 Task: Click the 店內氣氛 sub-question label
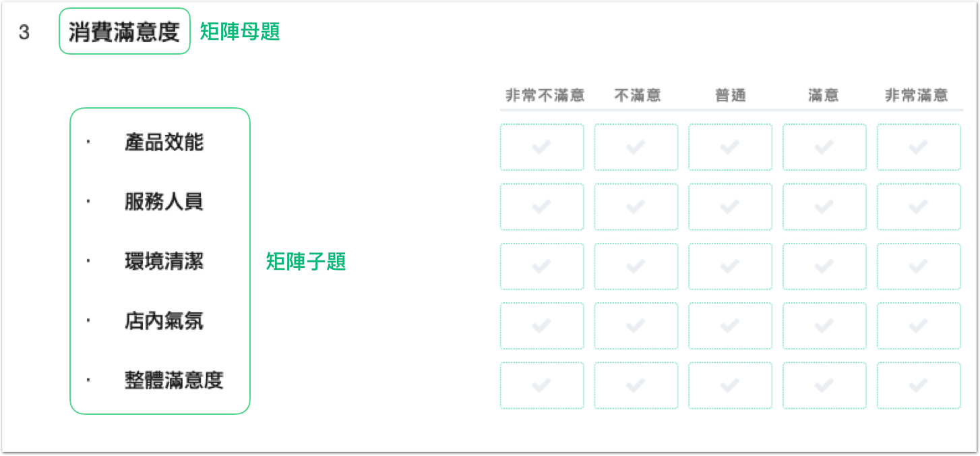click(x=164, y=321)
